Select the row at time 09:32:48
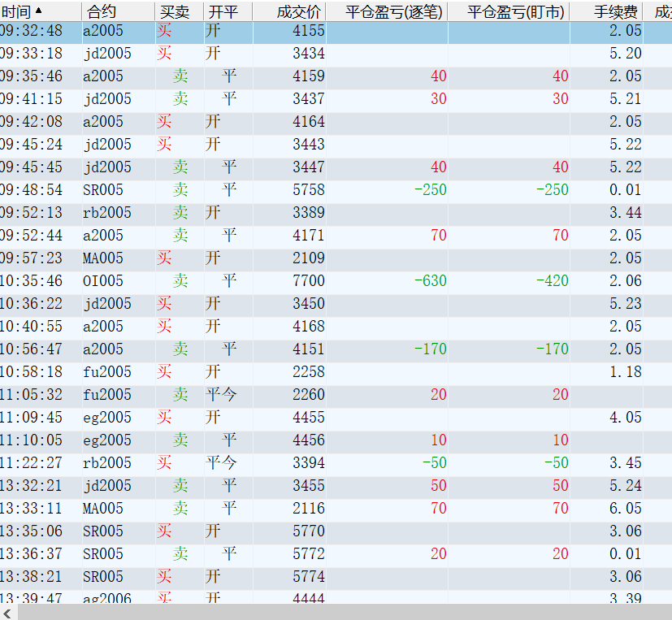The width and height of the screenshot is (672, 620). pyautogui.click(x=336, y=31)
